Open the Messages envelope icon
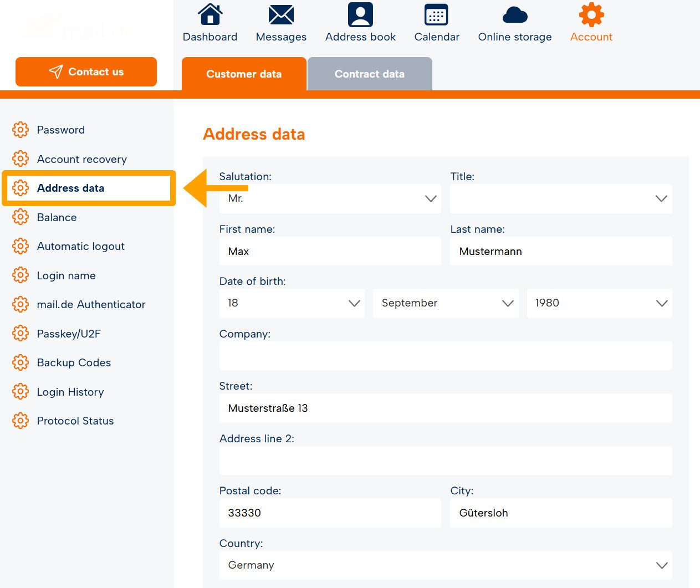Image resolution: width=700 pixels, height=588 pixels. (281, 15)
